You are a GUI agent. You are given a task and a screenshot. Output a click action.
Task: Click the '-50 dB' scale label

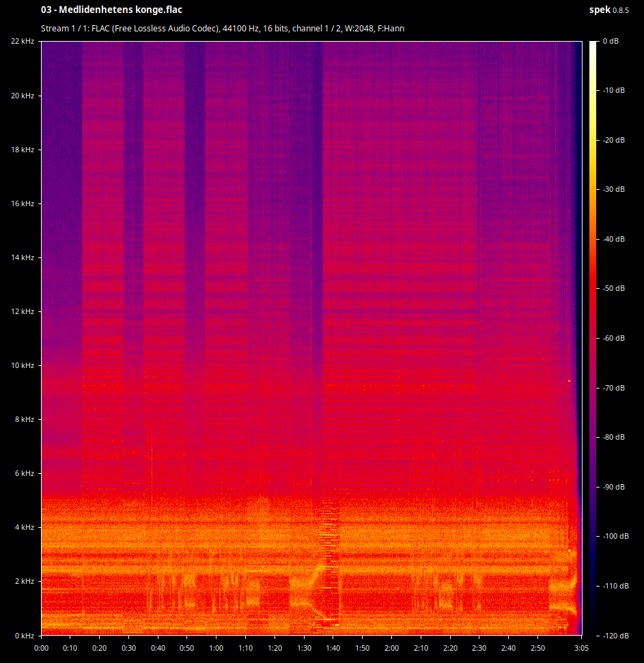point(613,288)
